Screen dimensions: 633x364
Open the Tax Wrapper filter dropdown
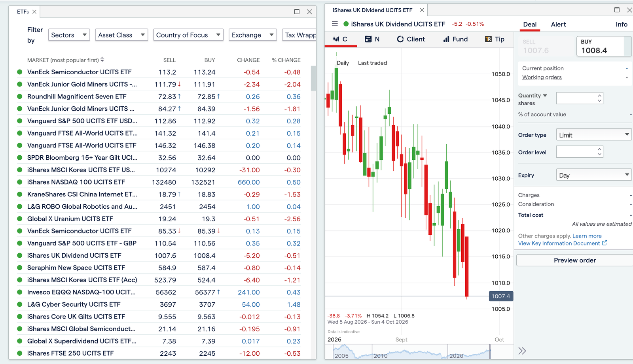(x=299, y=35)
